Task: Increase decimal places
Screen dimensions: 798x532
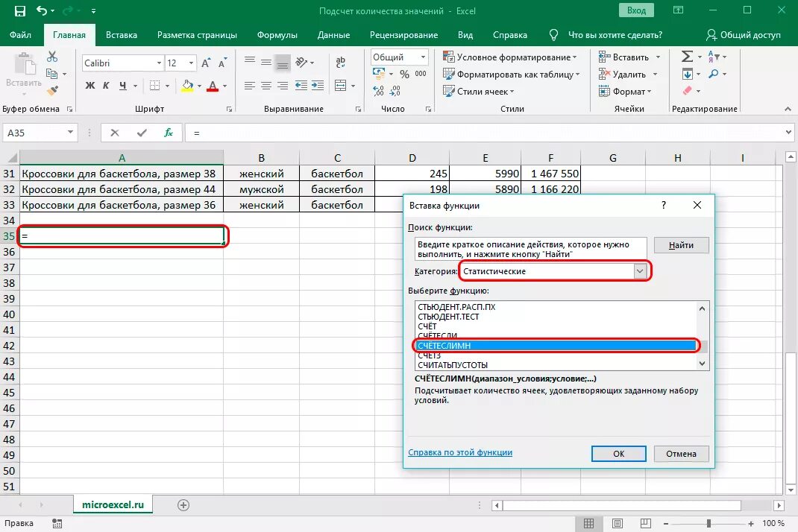Action: click(x=379, y=91)
